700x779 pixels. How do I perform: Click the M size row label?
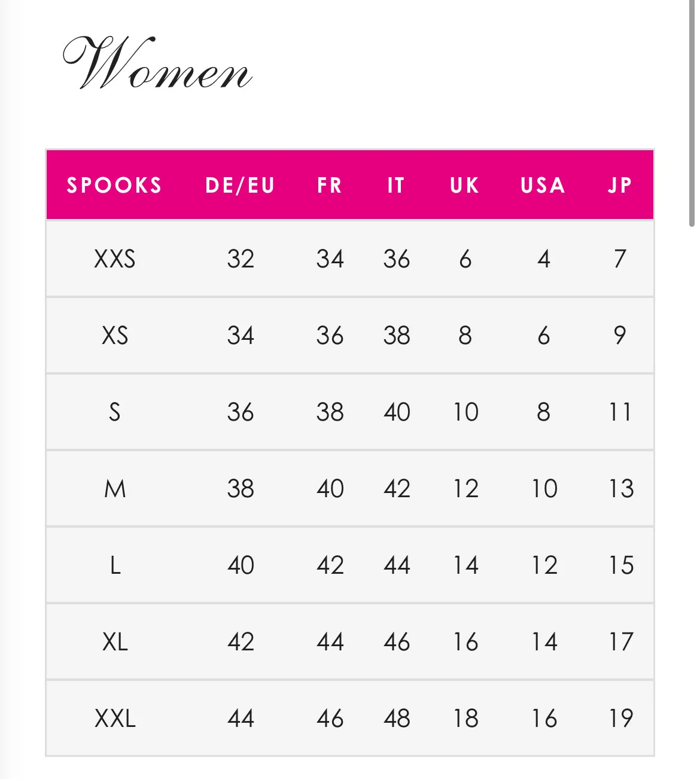click(x=115, y=489)
